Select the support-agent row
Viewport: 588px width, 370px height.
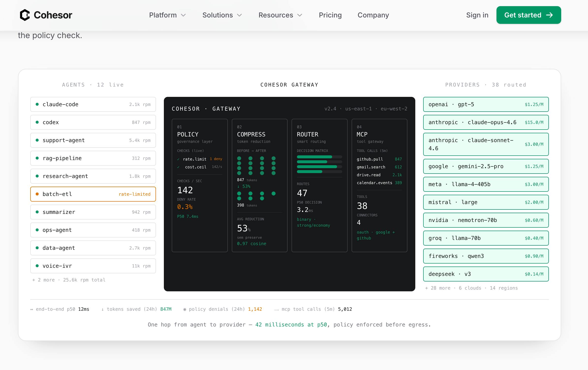click(x=93, y=140)
